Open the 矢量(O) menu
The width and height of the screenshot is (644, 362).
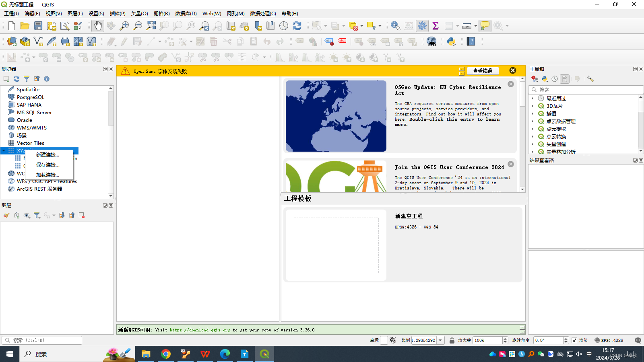[x=139, y=13]
